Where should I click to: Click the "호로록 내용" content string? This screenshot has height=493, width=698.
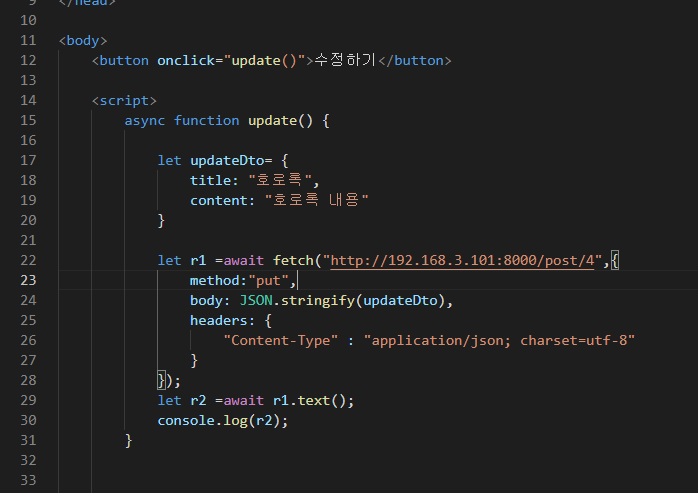pos(317,200)
